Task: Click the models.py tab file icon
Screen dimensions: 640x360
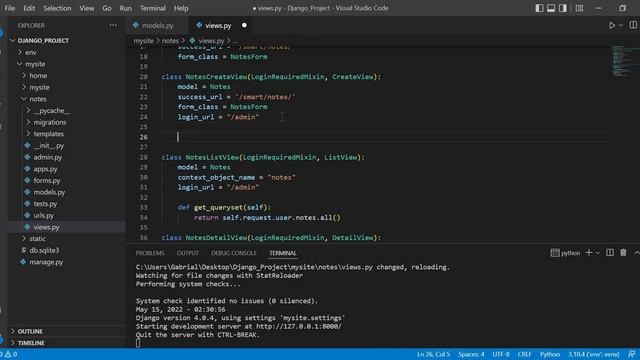Action: (136, 25)
